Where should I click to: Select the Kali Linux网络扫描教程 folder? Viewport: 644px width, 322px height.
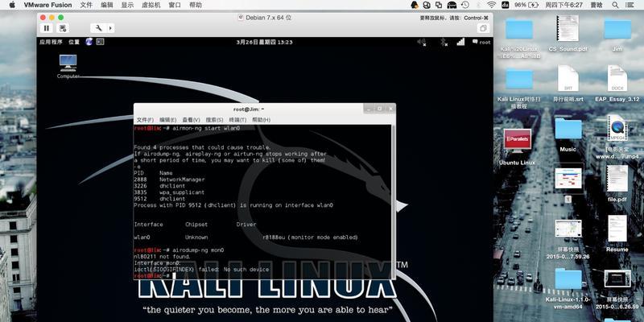pyautogui.click(x=519, y=89)
